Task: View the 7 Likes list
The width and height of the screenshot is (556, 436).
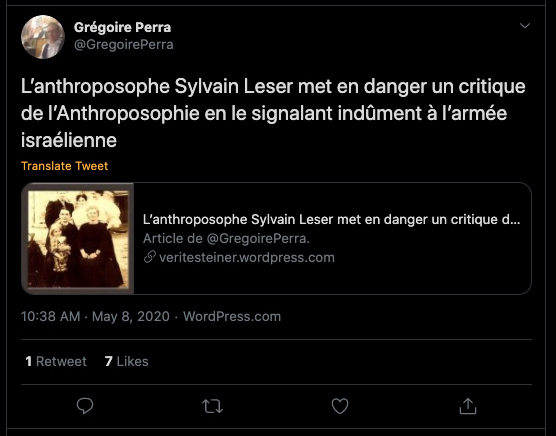Action: tap(127, 361)
